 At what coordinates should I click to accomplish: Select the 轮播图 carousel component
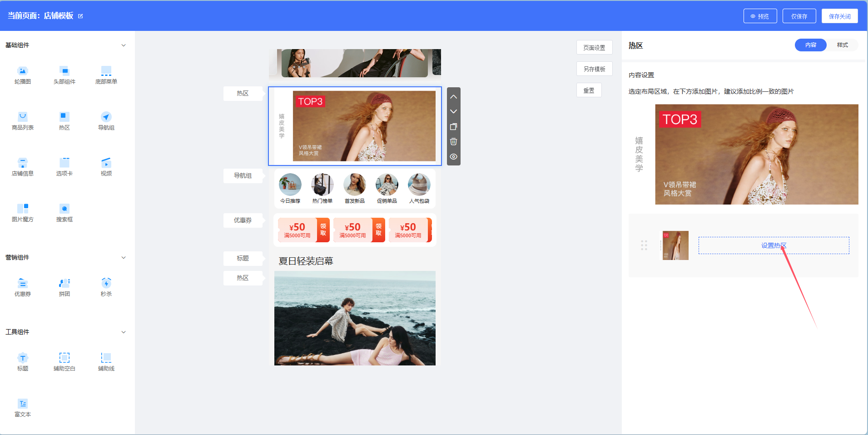tap(22, 75)
